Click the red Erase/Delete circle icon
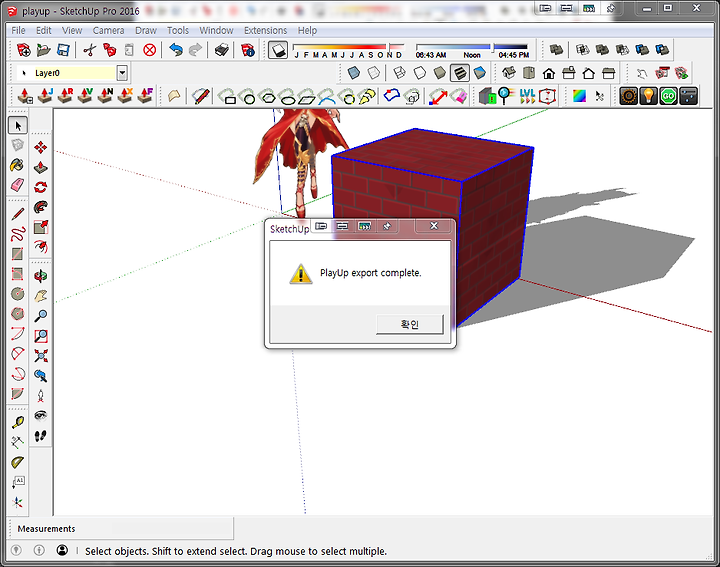 tap(150, 50)
